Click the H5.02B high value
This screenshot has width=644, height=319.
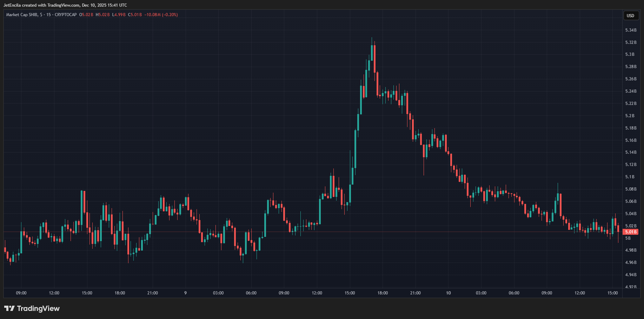[x=102, y=15]
